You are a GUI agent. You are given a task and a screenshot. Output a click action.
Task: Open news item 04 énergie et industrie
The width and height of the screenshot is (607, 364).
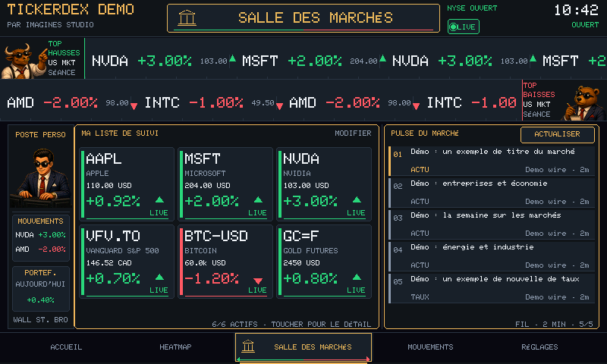pyautogui.click(x=492, y=256)
